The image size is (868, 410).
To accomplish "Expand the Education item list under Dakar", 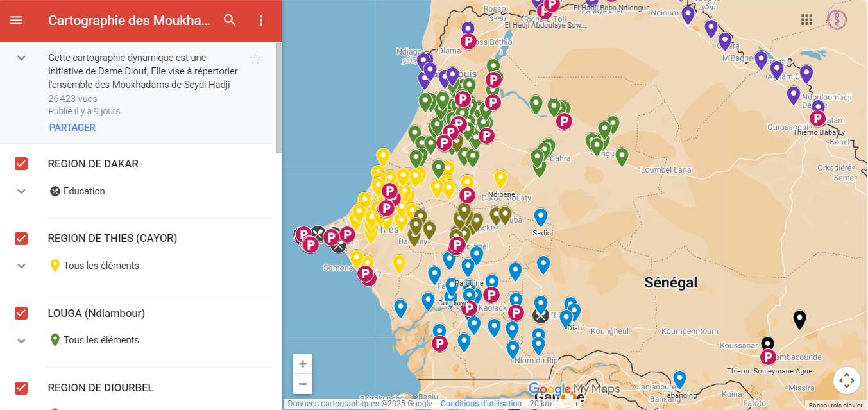I will pyautogui.click(x=21, y=191).
